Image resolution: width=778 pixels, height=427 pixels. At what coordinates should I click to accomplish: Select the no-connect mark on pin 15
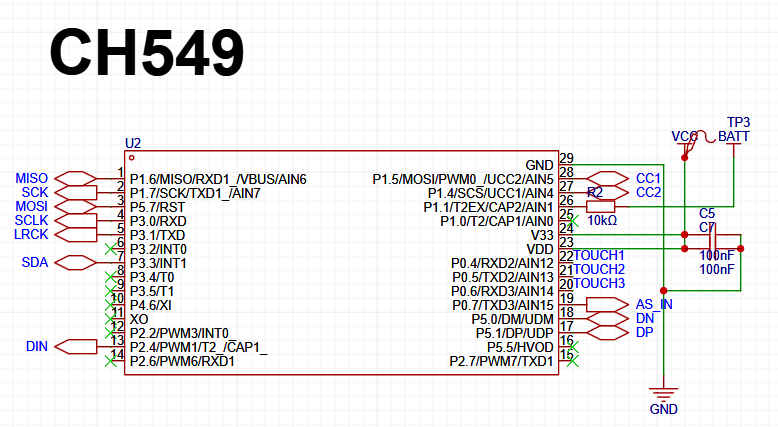point(573,361)
